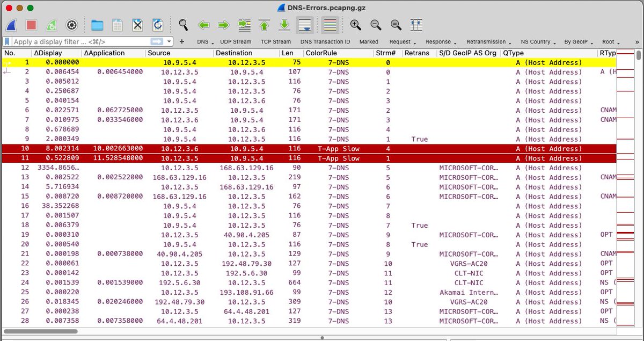Reset text to normal size

tap(396, 25)
